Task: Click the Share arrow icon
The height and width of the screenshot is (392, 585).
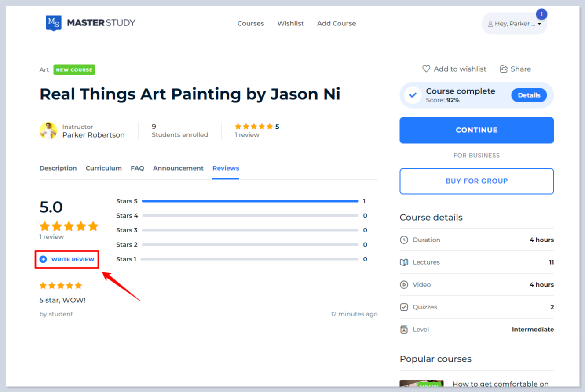Action: (504, 69)
